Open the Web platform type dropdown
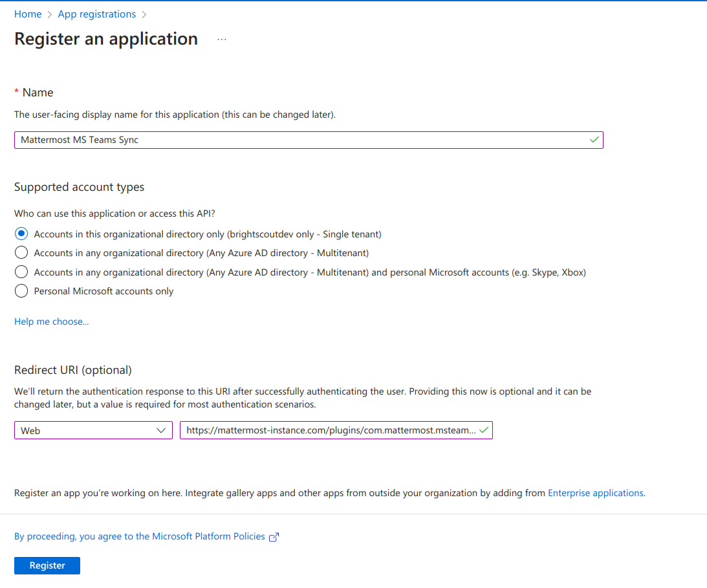The width and height of the screenshot is (707, 588). point(93,430)
